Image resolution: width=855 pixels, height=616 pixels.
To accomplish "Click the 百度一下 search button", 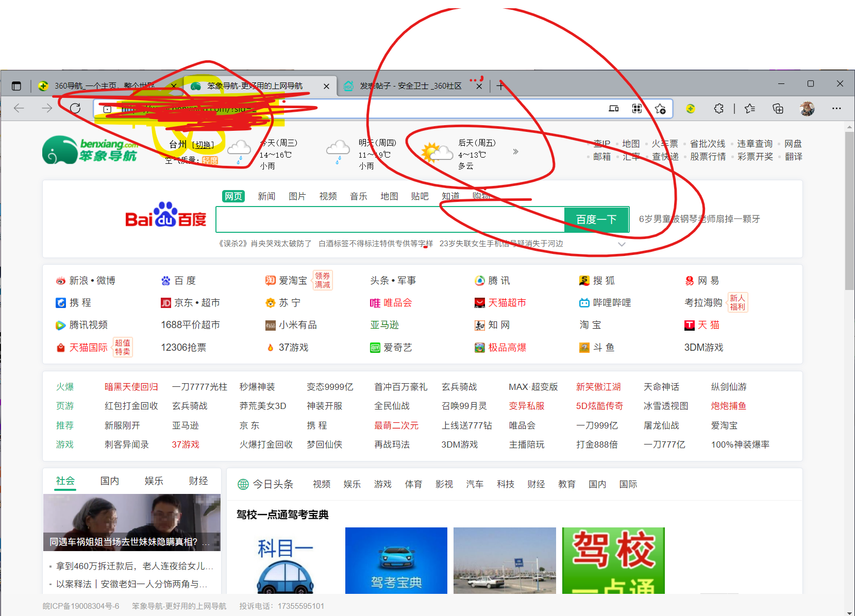I will pyautogui.click(x=596, y=219).
